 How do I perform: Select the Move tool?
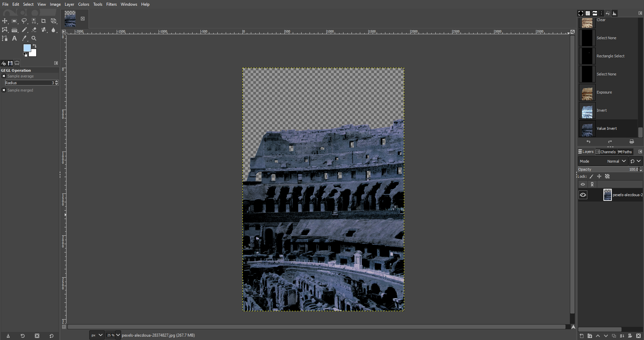[x=5, y=21]
